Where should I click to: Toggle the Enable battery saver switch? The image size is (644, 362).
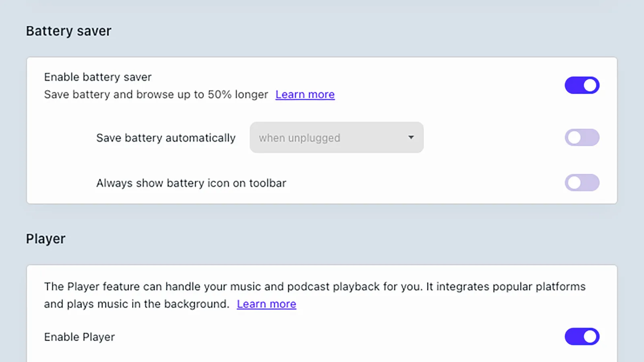pos(582,85)
